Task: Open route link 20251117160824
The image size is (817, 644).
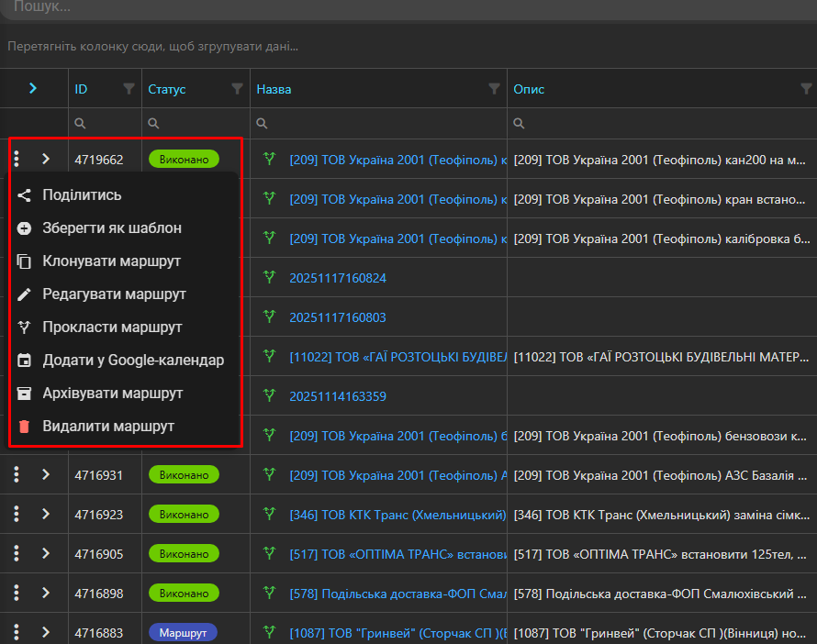Action: (338, 278)
